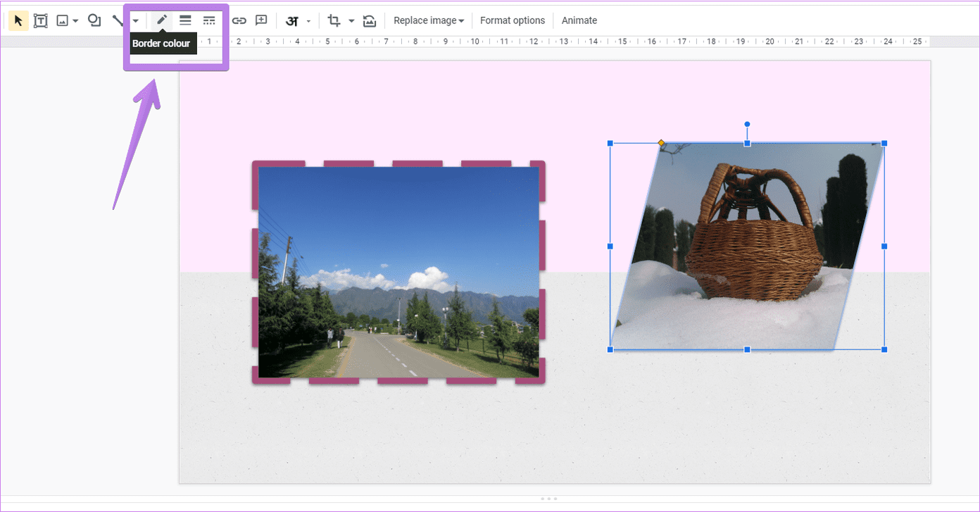The image size is (980, 512).
Task: Insert a link with the chain icon
Action: [x=239, y=20]
